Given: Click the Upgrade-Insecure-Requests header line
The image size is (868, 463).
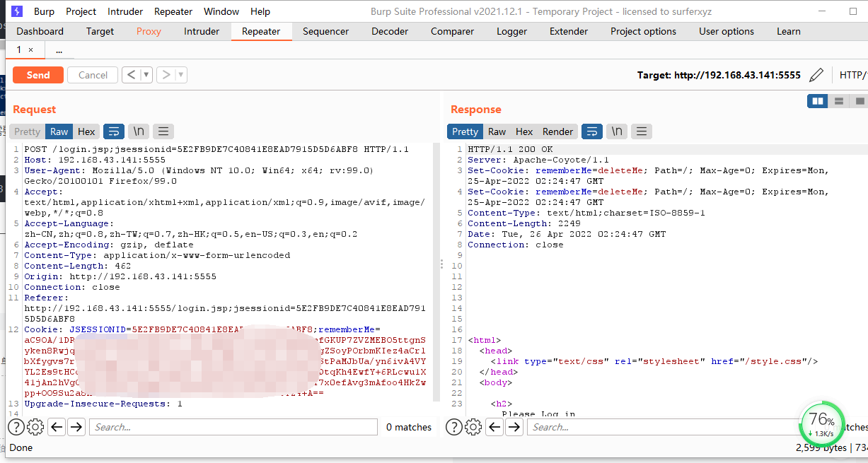Looking at the screenshot, I should [103, 404].
